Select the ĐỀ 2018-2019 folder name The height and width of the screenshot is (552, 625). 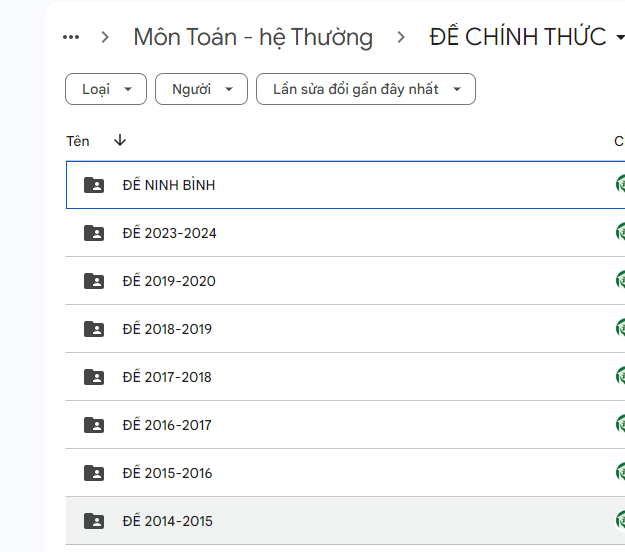pyautogui.click(x=167, y=329)
